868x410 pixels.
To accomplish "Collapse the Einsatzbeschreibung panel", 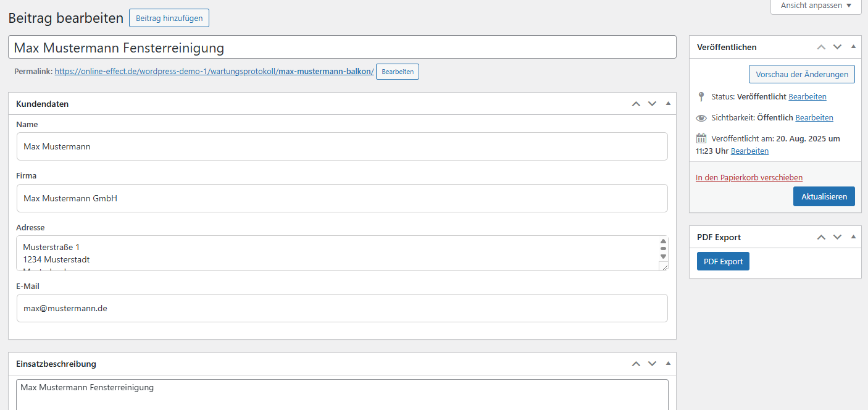I will pyautogui.click(x=668, y=364).
